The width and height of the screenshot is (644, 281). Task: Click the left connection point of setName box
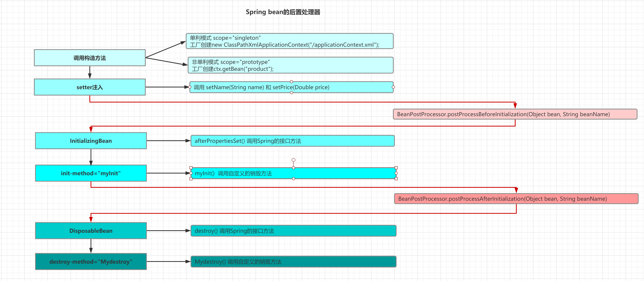pos(190,87)
